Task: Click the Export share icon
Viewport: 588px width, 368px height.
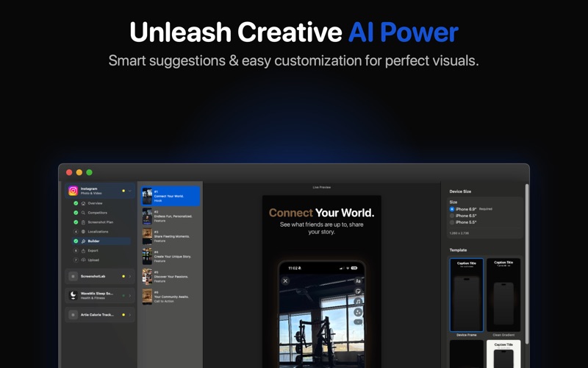Action: coord(83,250)
